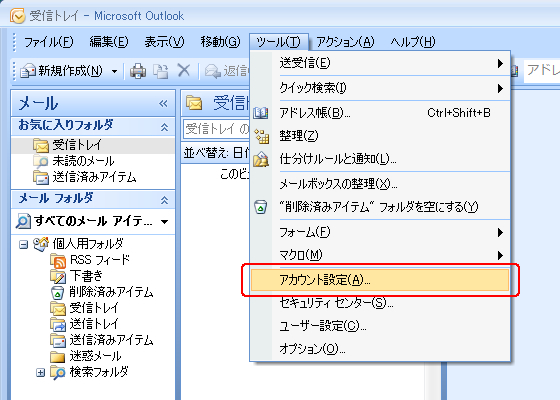
Task: Choose 整理(Z) from Tools menu
Action: [x=380, y=136]
